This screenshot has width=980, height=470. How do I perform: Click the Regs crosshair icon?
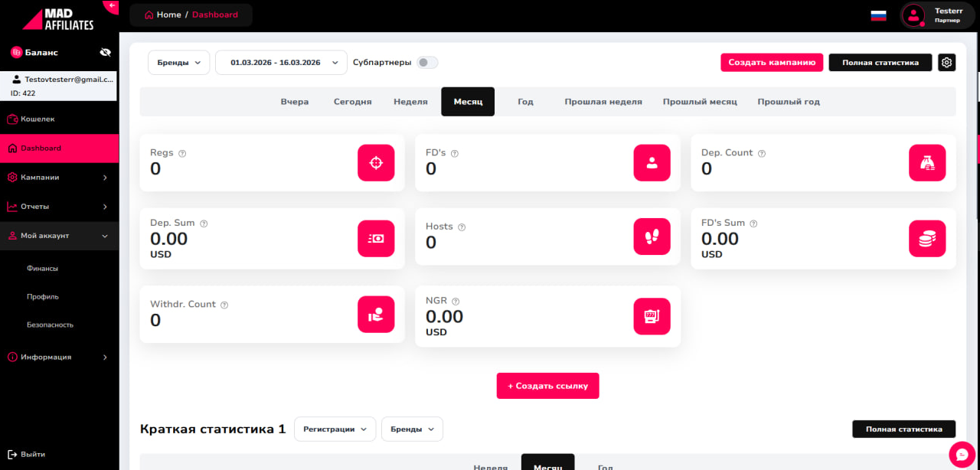click(376, 163)
